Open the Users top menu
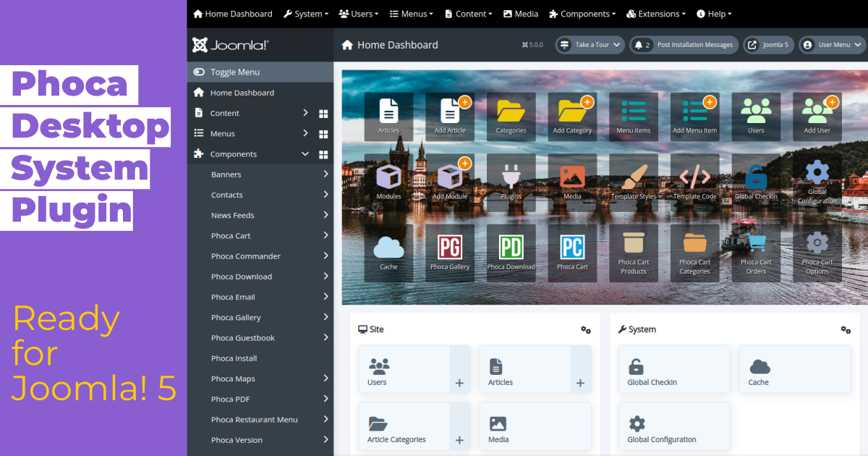 [x=359, y=14]
